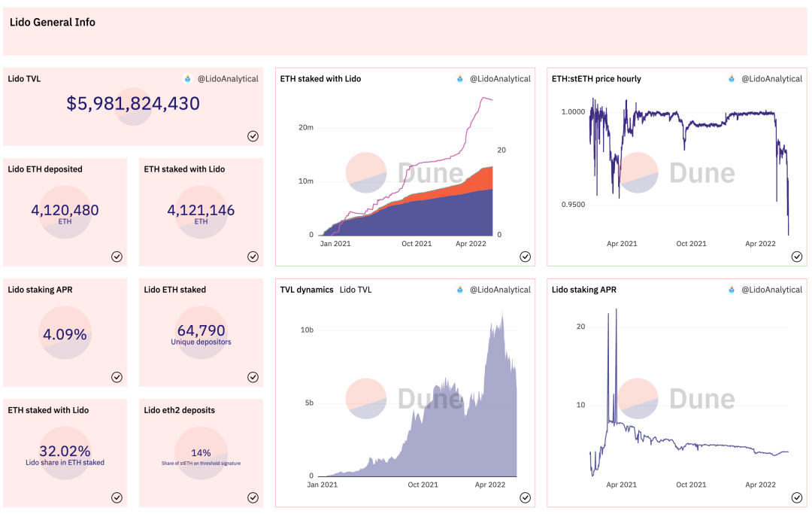This screenshot has height=514, width=812.
Task: Click the Apr 2021 label in Lido staking APR chart
Action: [622, 485]
